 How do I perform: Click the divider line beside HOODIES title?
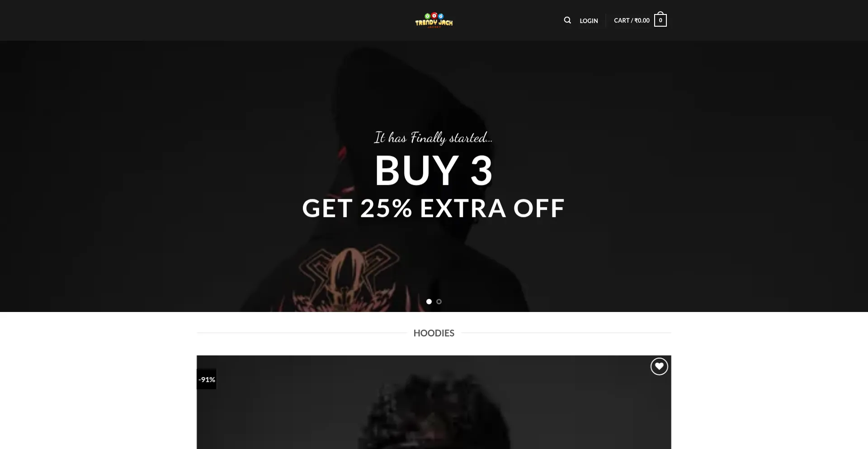coord(302,333)
